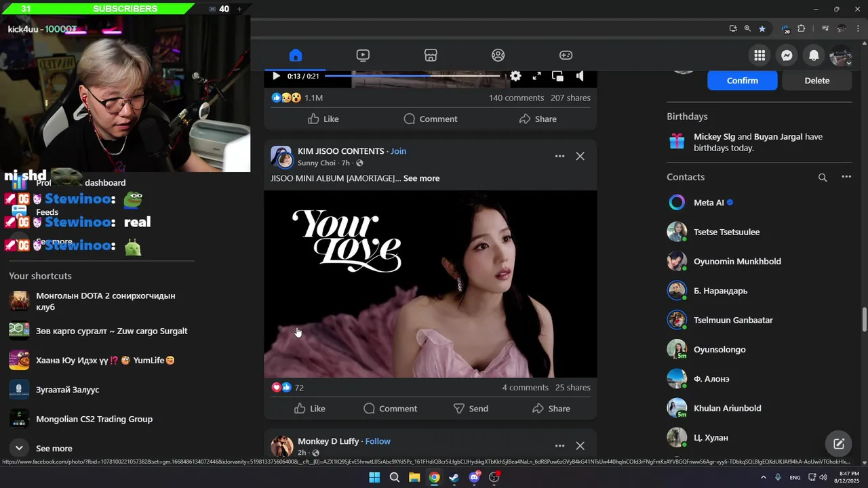Open the Windows Start menu

(374, 477)
